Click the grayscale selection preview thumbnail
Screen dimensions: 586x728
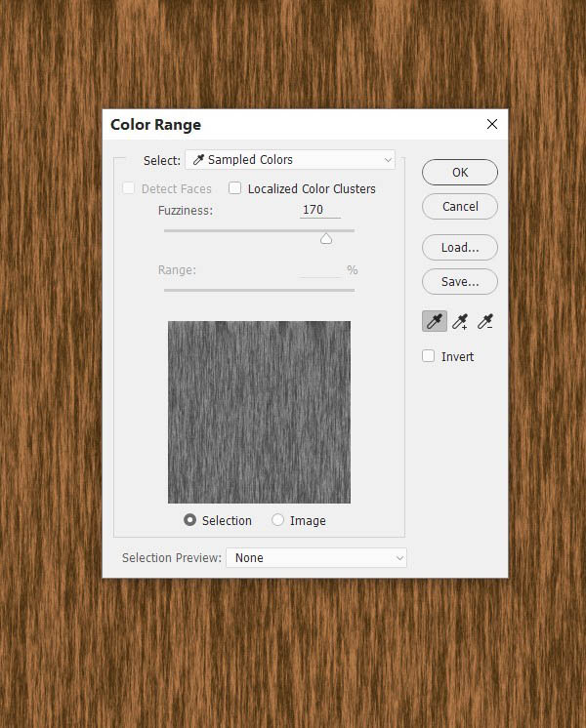tap(260, 412)
